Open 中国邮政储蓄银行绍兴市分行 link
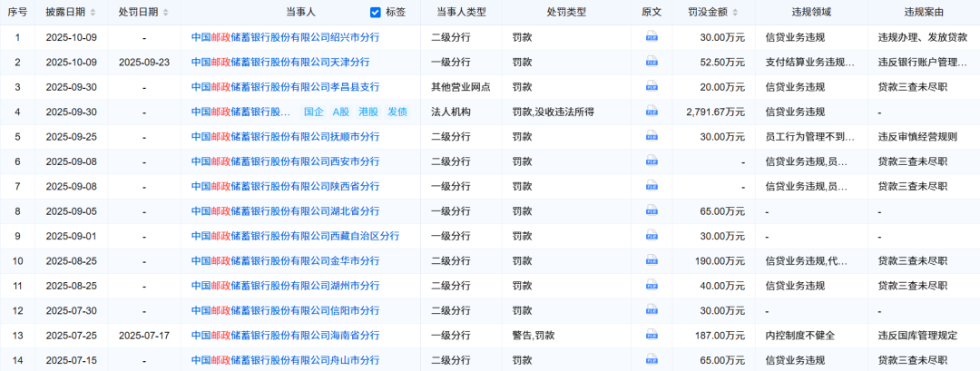This screenshot has height=371, width=980. pos(285,37)
